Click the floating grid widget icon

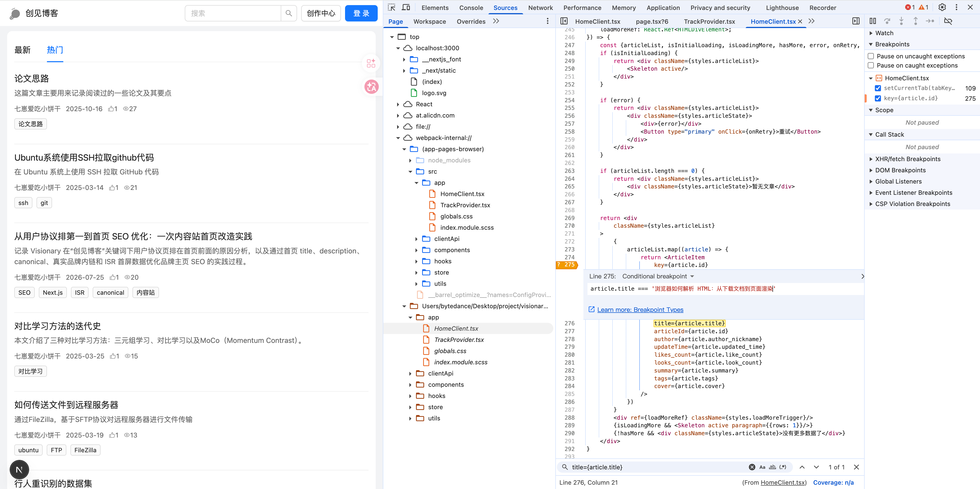point(371,63)
